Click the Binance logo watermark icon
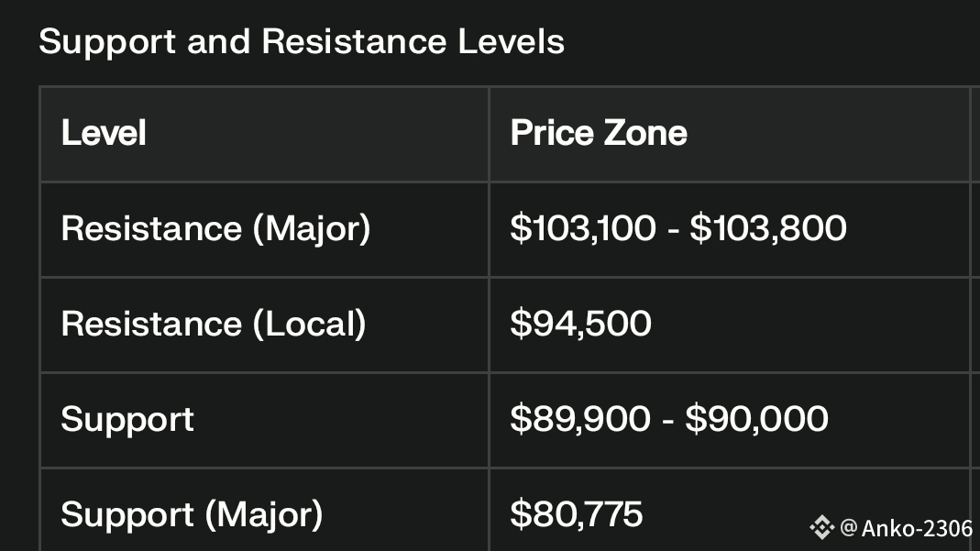 pyautogui.click(x=822, y=527)
